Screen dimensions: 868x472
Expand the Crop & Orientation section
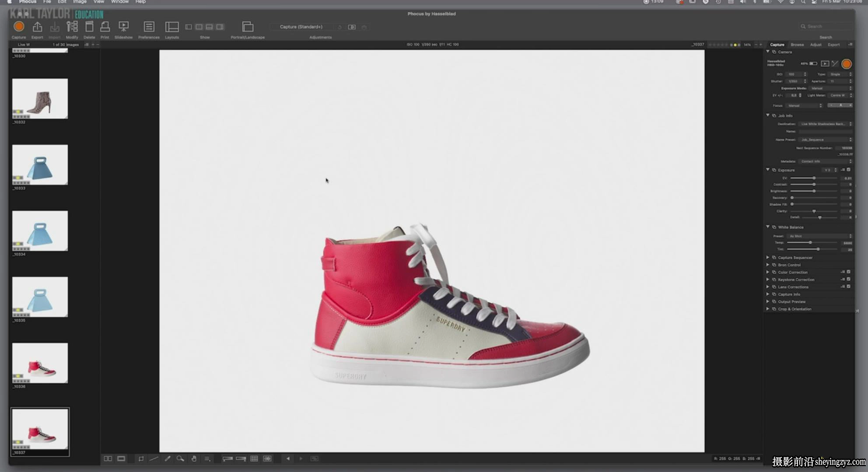coord(768,309)
